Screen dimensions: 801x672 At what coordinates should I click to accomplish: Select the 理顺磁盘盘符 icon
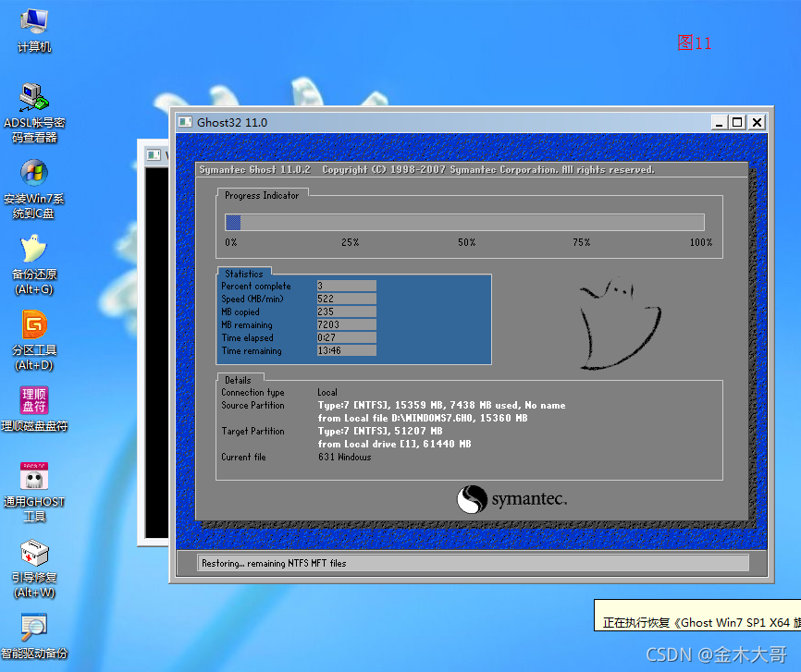[x=34, y=409]
